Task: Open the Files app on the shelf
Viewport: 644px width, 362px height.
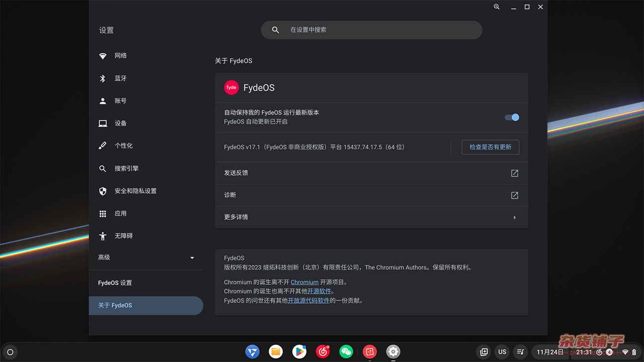Action: 276,352
